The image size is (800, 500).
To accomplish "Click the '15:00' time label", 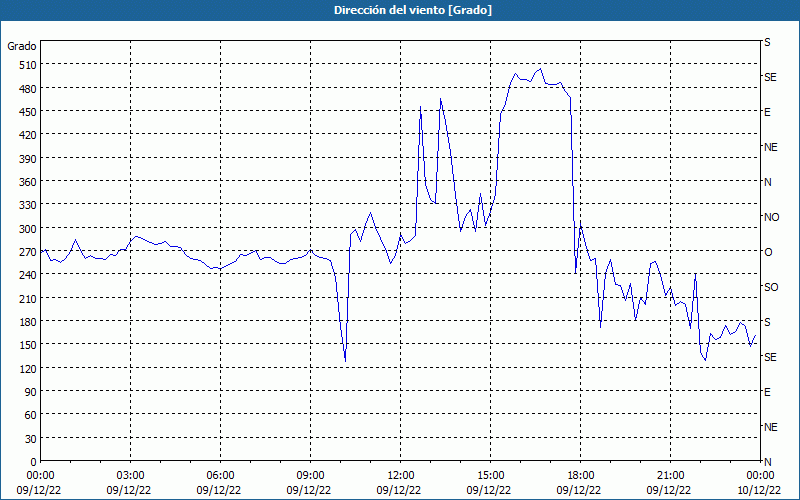I will click(x=491, y=476).
